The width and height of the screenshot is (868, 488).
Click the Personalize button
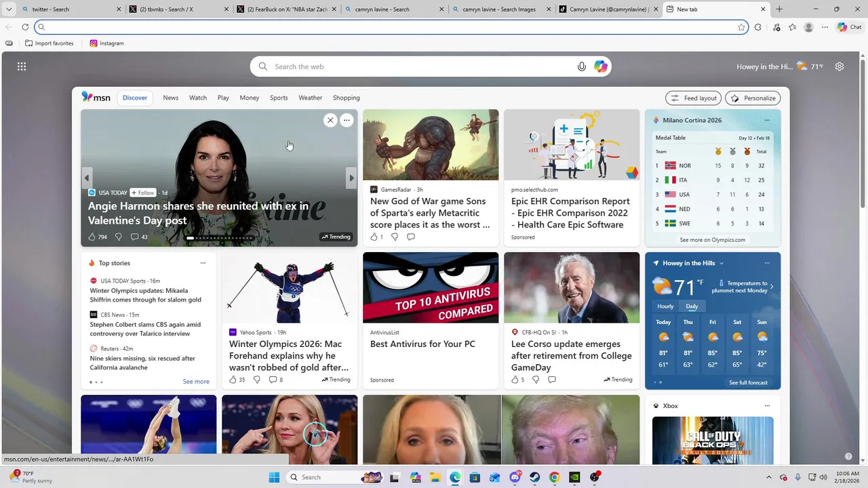tap(753, 98)
